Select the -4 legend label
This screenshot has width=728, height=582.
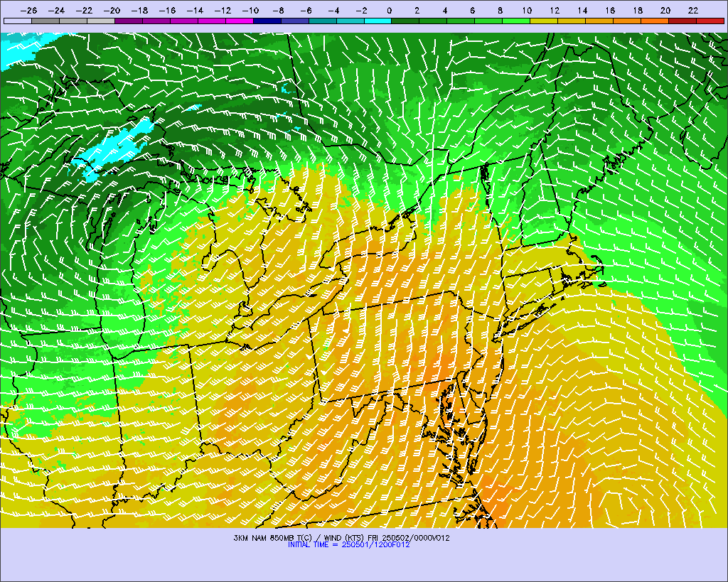[333, 11]
